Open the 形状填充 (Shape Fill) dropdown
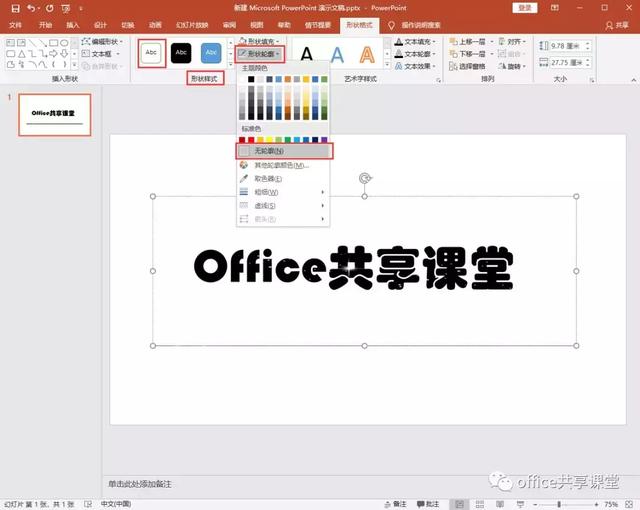The height and width of the screenshot is (510, 640). tap(260, 41)
